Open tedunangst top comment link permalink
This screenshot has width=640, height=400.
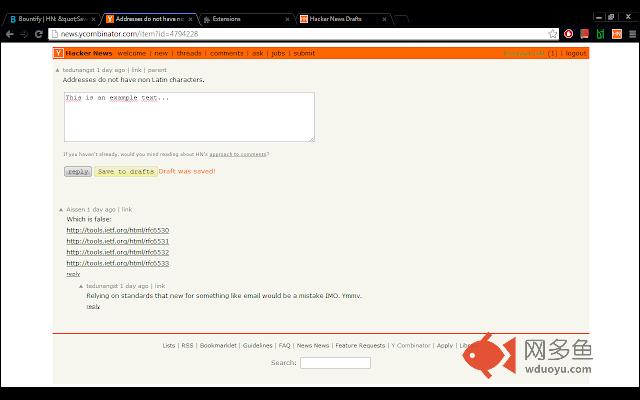click(x=136, y=70)
